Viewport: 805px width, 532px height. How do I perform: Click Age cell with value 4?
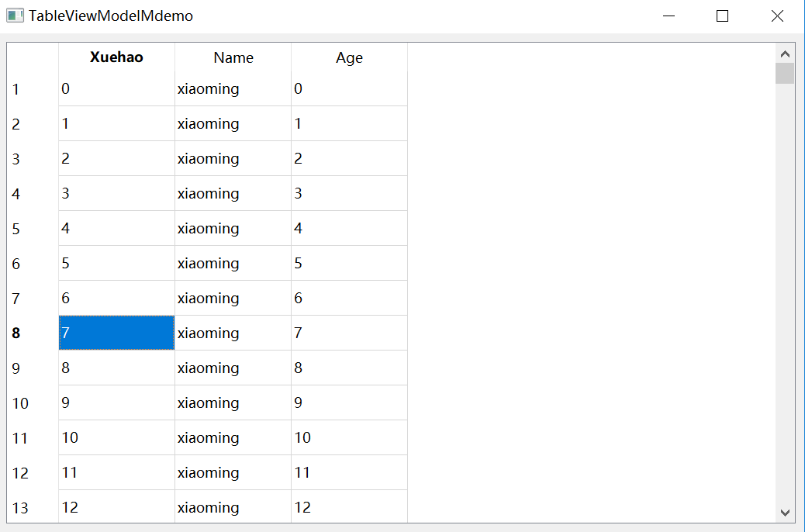click(x=349, y=229)
